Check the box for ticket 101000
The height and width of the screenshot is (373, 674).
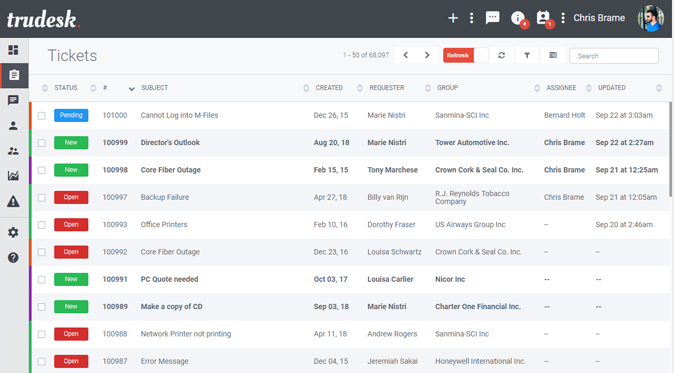click(x=42, y=116)
